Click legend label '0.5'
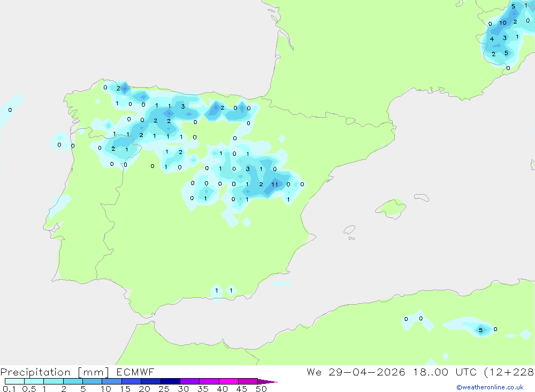The height and width of the screenshot is (392, 535). (29, 389)
